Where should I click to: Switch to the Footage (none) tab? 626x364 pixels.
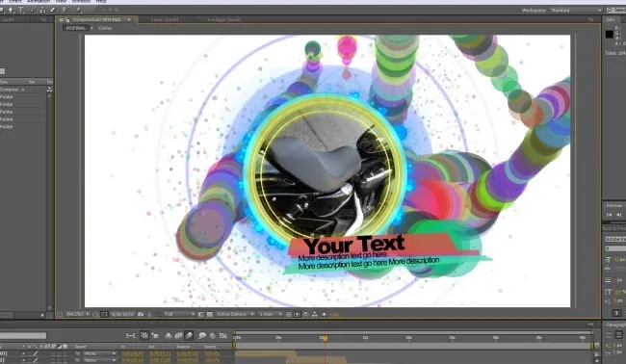tap(224, 19)
